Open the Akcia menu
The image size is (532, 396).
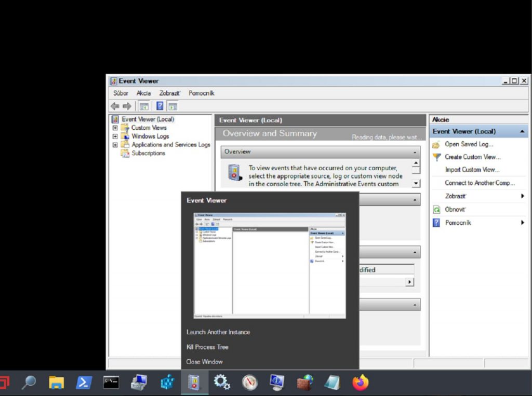(x=143, y=93)
